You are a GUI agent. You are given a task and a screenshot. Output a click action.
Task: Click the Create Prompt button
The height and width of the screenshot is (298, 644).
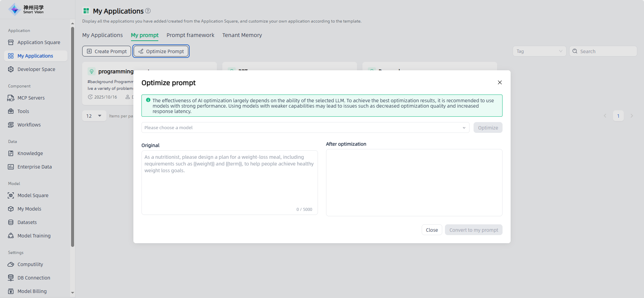106,51
